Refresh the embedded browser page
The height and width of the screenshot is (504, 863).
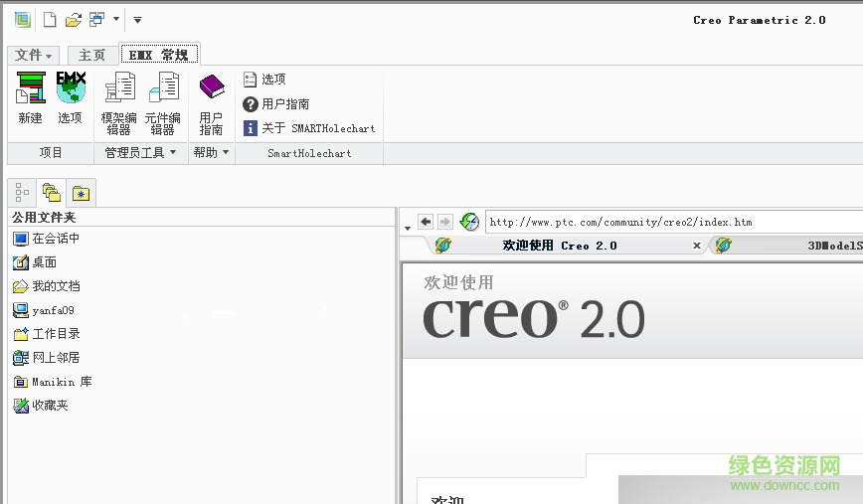469,222
